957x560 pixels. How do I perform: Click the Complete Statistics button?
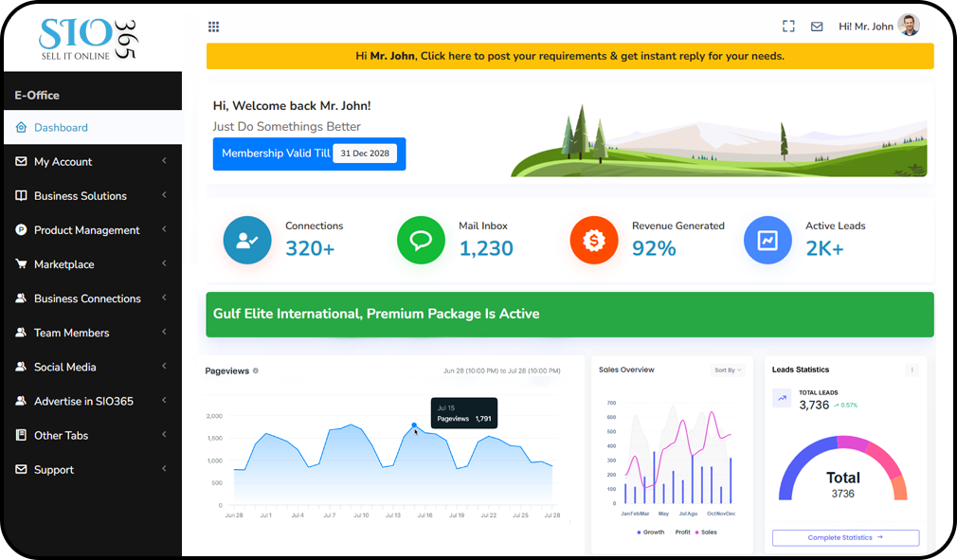click(x=845, y=537)
